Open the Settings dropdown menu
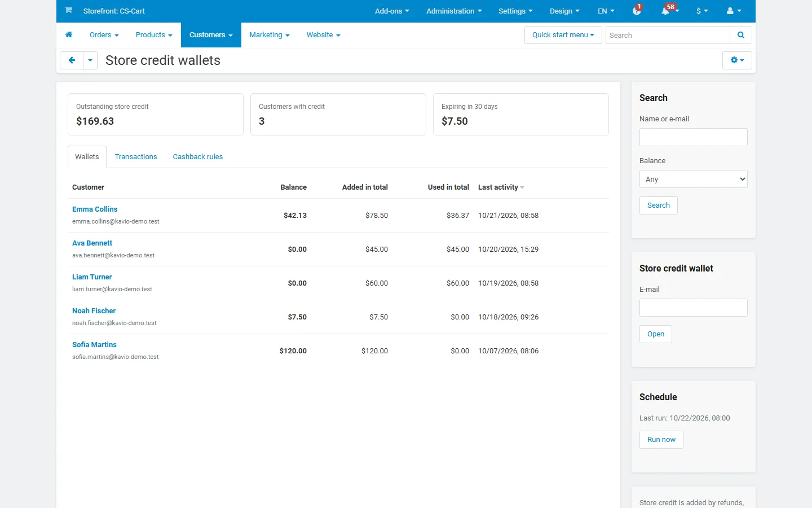 pyautogui.click(x=515, y=11)
